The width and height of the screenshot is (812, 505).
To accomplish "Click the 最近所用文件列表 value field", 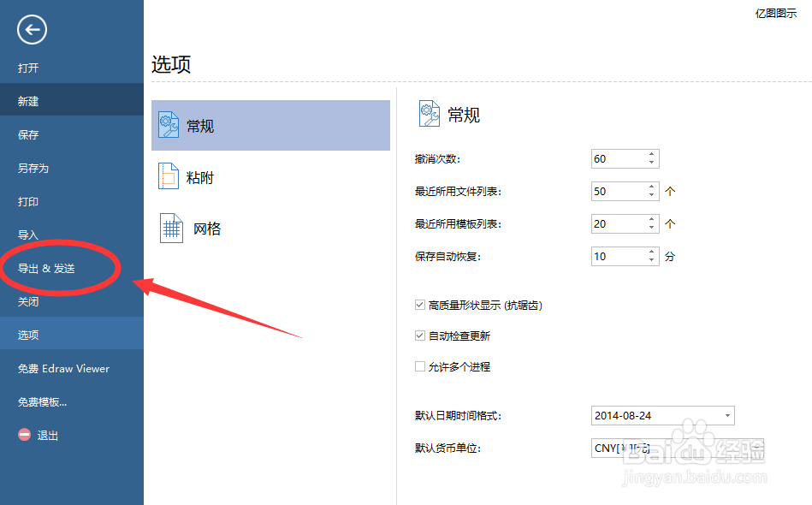I will [x=616, y=191].
